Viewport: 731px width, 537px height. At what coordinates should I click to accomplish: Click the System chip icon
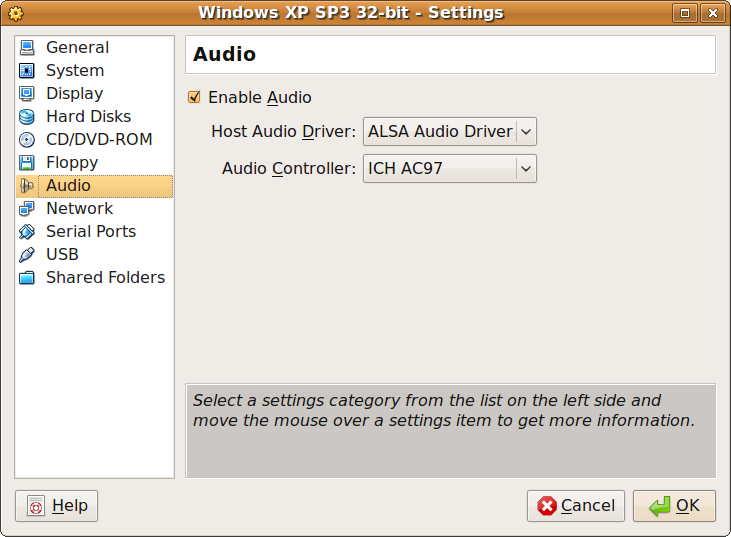pyautogui.click(x=27, y=71)
